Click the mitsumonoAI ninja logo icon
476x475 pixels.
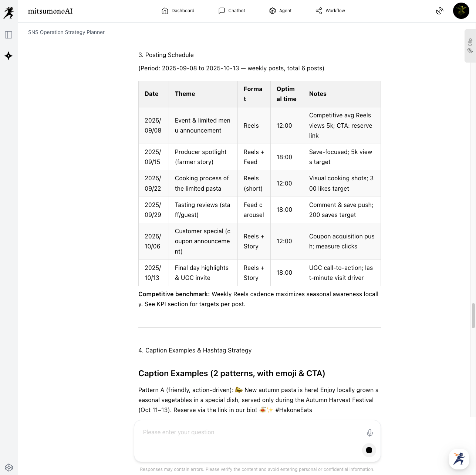(x=9, y=12)
